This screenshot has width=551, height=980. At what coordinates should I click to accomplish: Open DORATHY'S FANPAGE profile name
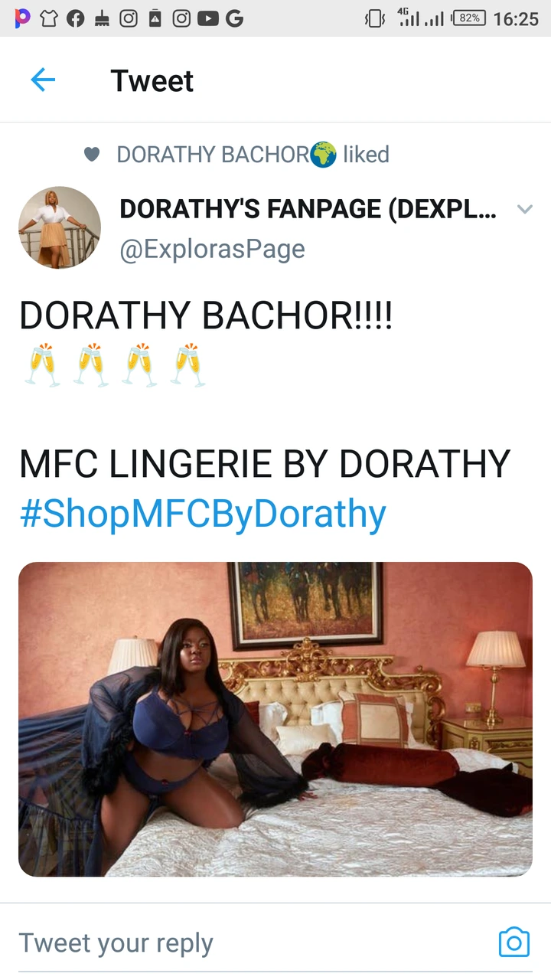click(309, 209)
